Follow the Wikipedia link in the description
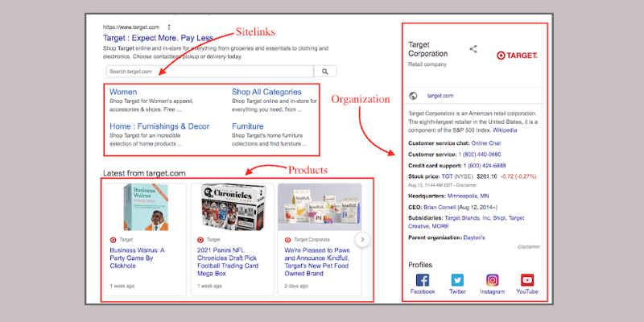Screen dimensions: 644x322 (505, 130)
